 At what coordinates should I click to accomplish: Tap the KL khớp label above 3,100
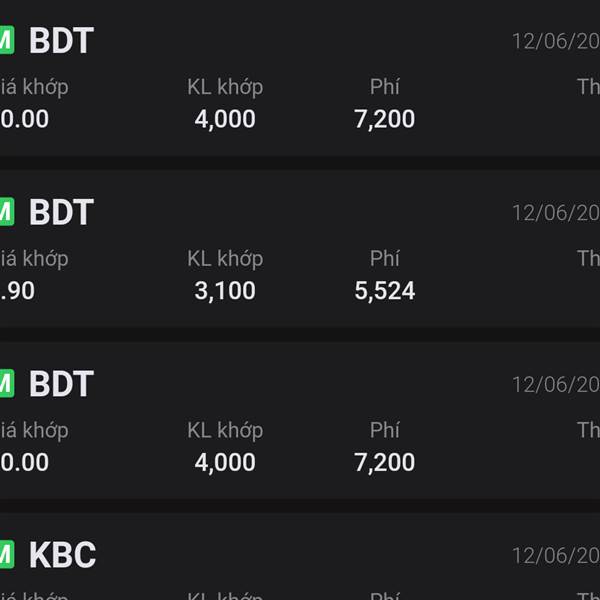(x=225, y=259)
